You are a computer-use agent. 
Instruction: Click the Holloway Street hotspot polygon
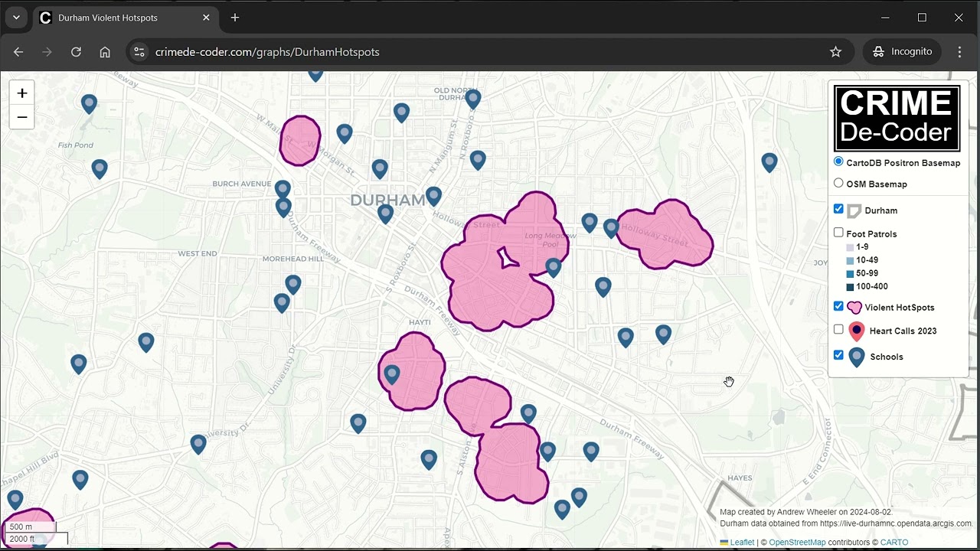click(x=665, y=234)
